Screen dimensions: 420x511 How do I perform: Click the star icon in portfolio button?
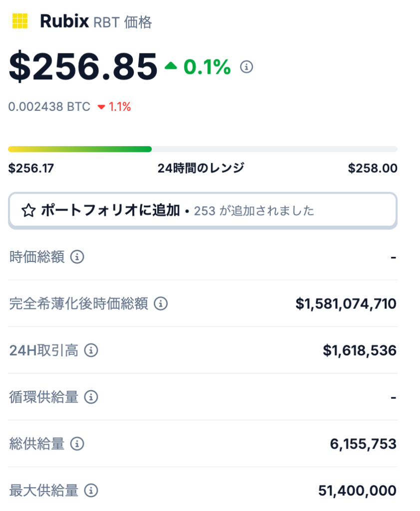click(x=28, y=210)
